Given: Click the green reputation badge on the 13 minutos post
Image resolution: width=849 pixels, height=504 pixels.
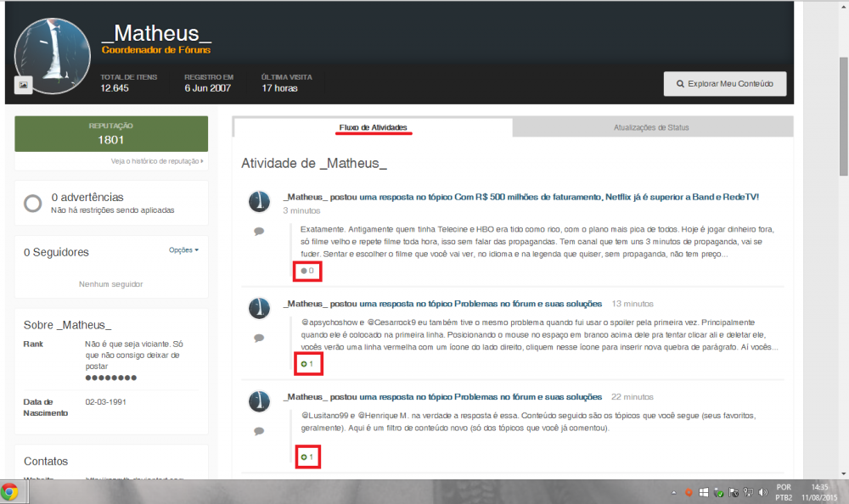Looking at the screenshot, I should click(307, 364).
